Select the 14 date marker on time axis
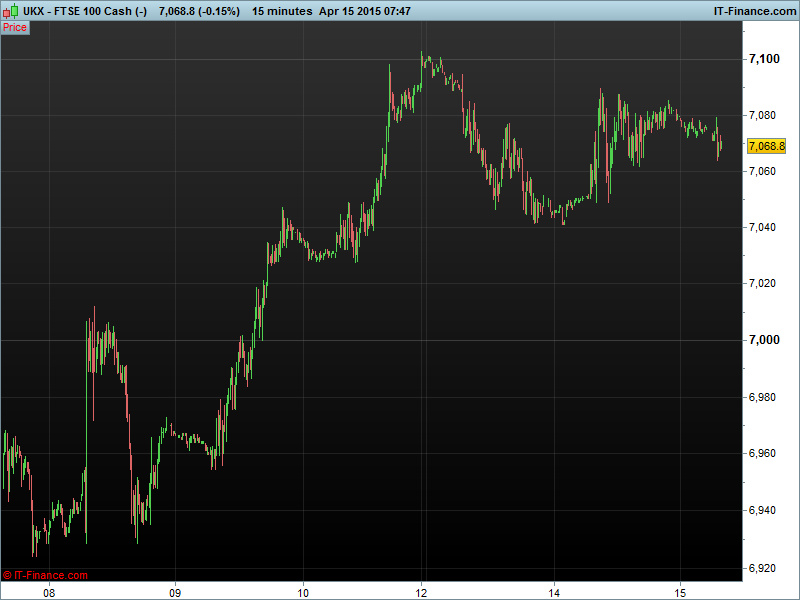800x600 pixels. click(553, 590)
